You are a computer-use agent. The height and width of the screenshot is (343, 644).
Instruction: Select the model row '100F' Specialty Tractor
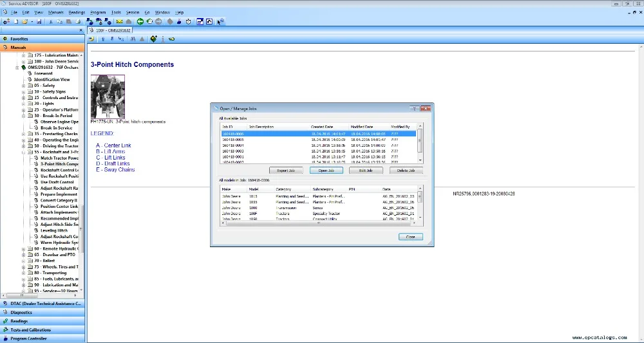click(x=318, y=214)
